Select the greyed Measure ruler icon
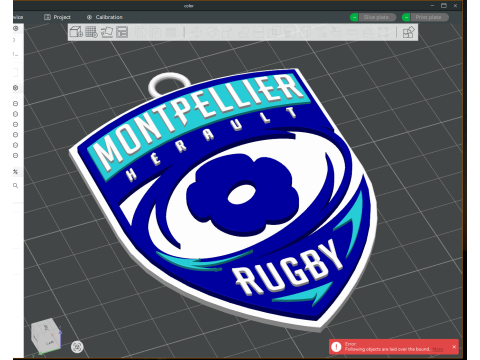The height and width of the screenshot is (360, 480). [351, 32]
